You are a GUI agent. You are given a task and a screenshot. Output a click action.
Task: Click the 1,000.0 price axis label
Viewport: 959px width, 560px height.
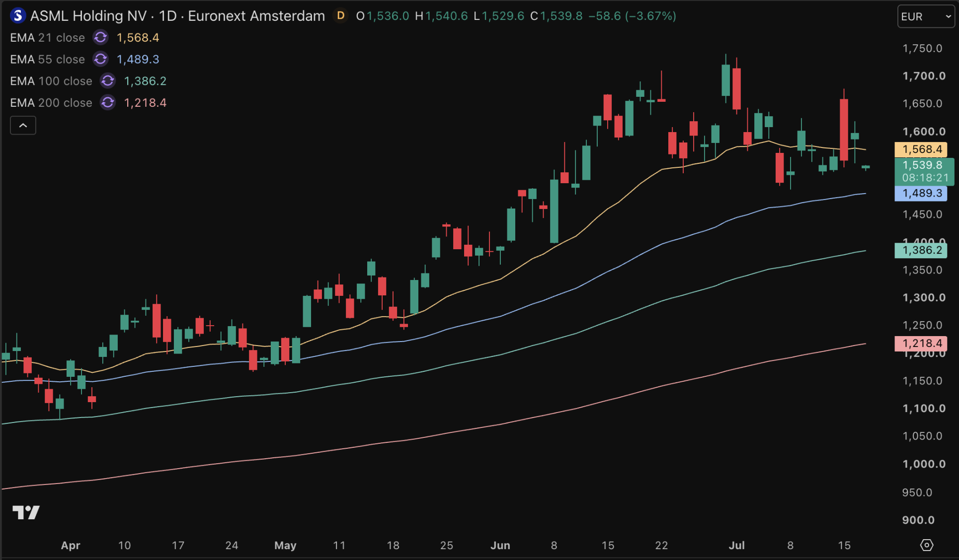pyautogui.click(x=924, y=464)
